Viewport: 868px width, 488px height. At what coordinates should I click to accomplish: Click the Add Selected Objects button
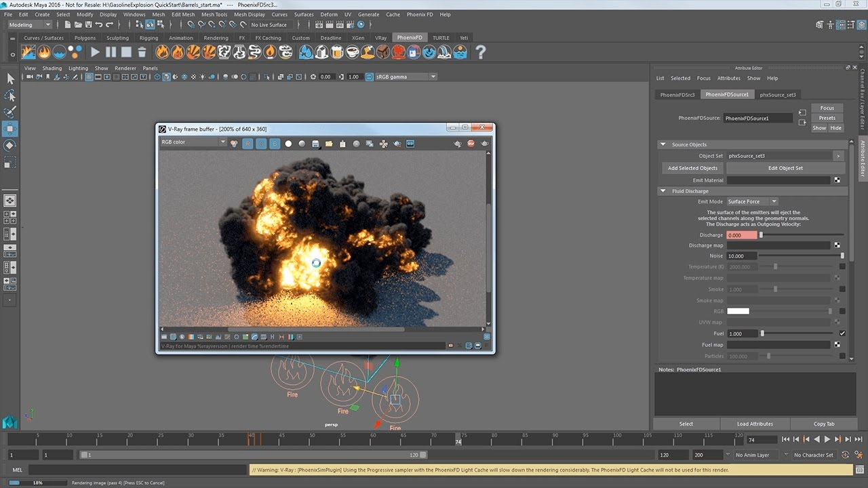(x=692, y=168)
